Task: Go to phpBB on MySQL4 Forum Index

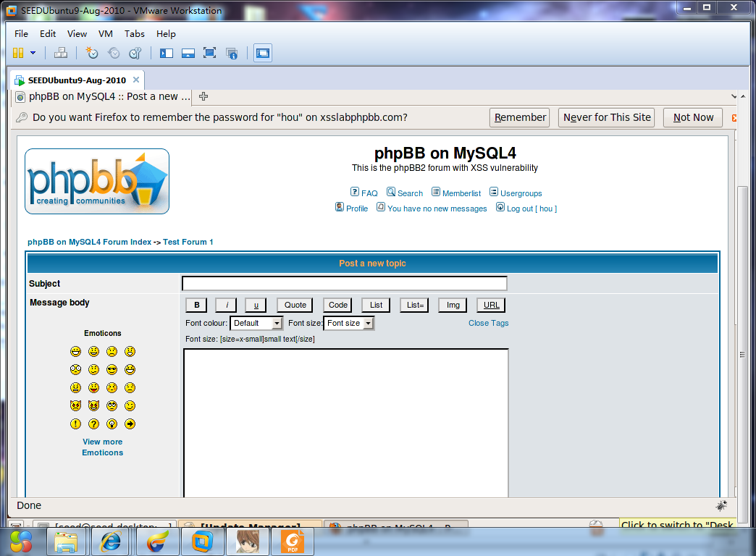Action: 89,242
